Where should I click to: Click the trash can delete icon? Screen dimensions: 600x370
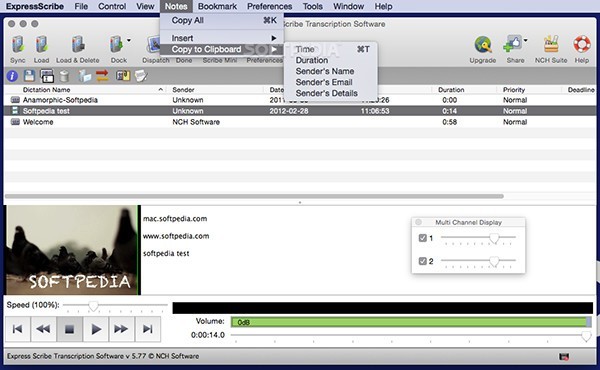(65, 76)
